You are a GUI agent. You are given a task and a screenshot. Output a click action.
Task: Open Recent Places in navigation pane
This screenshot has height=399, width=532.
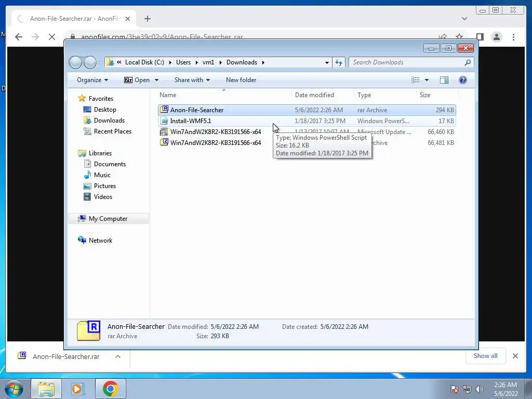coord(112,131)
